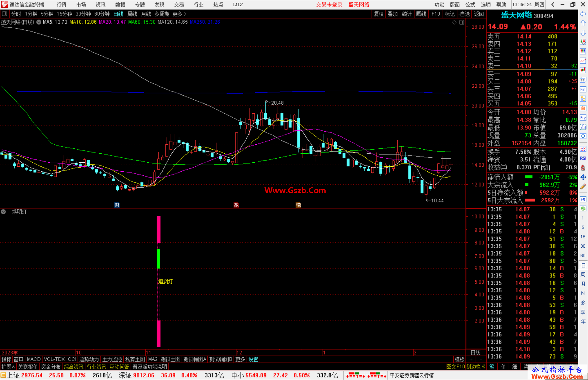Image resolution: width=588 pixels, height=380 pixels.
Task: Open the f(x) formula manager icon
Action: (583, 127)
